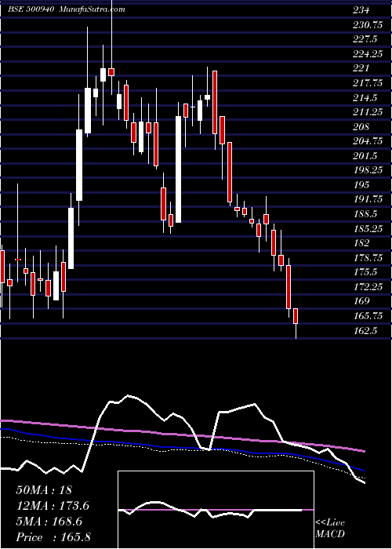Click the 50MA : 18 readout

(44, 490)
